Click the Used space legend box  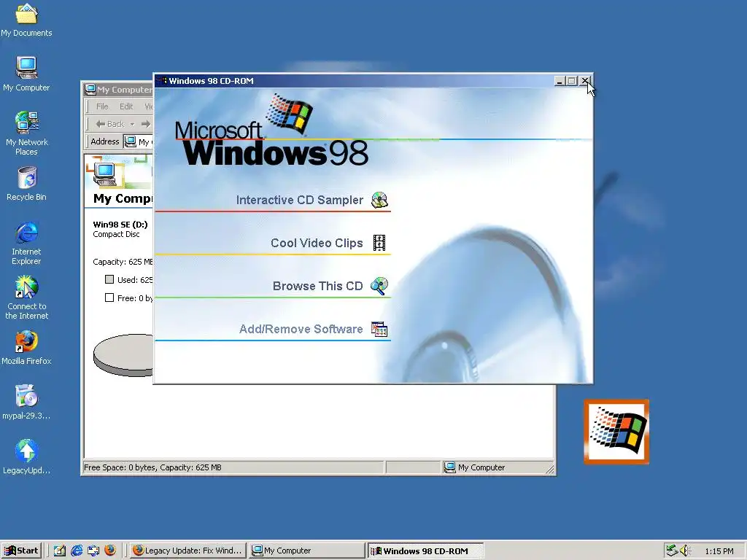tap(109, 279)
